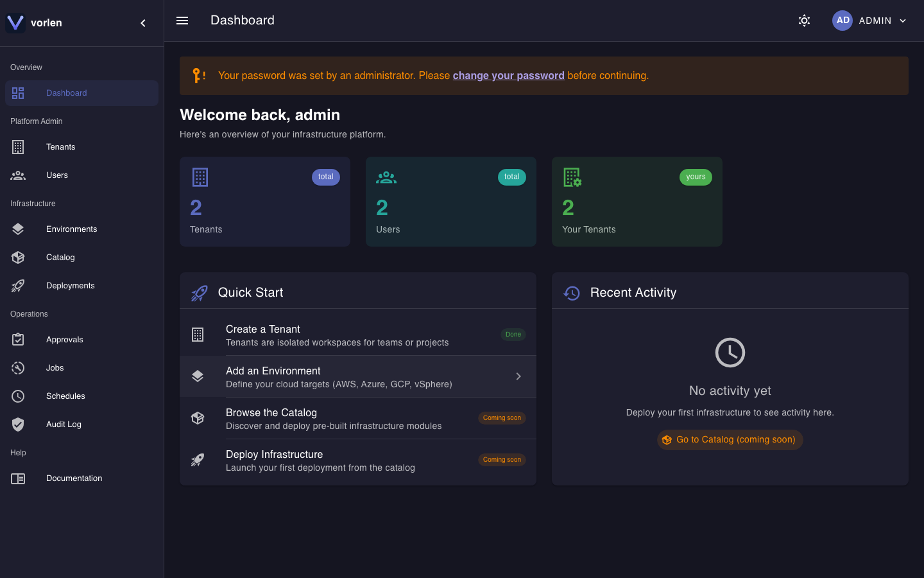Open the Approvals sidebar label

pos(65,340)
